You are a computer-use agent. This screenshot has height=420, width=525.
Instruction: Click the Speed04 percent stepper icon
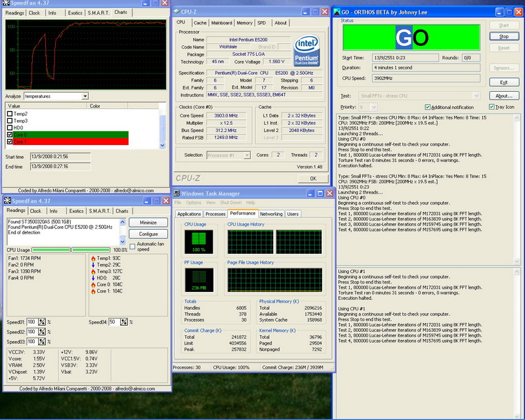point(123,322)
